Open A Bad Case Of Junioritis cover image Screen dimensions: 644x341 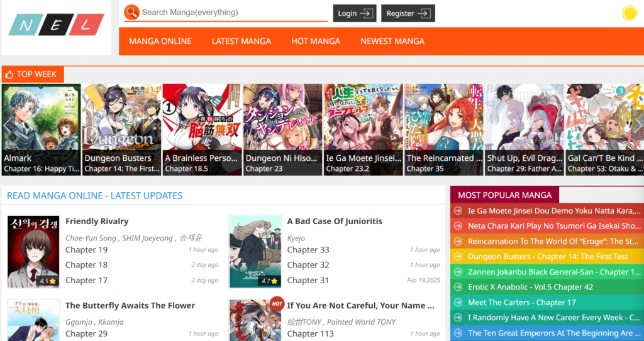[255, 252]
